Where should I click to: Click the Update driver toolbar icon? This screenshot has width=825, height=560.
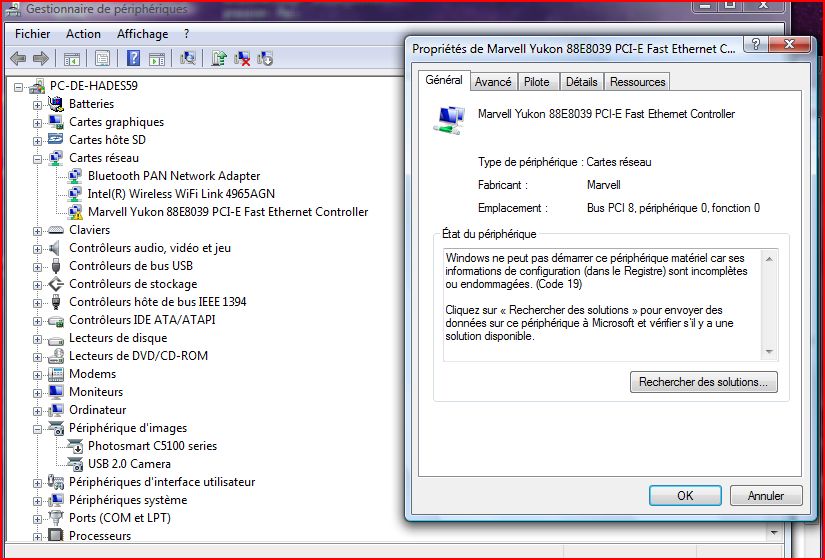click(x=219, y=58)
